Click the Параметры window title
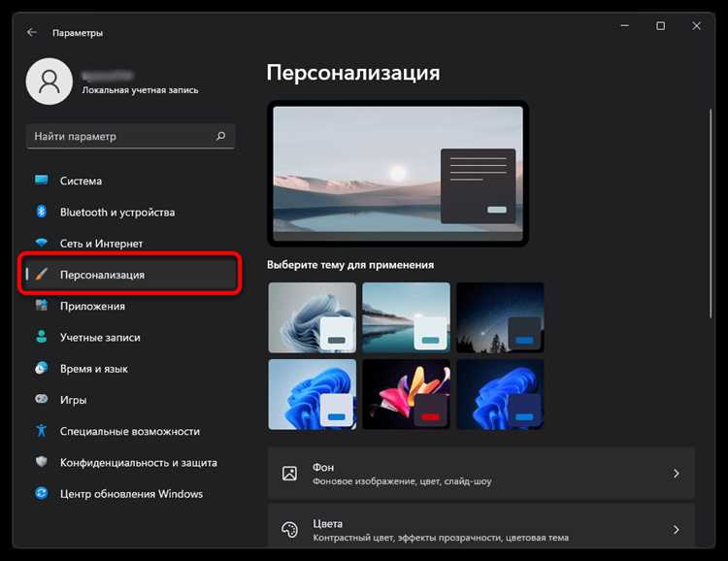The width and height of the screenshot is (728, 561). click(78, 33)
